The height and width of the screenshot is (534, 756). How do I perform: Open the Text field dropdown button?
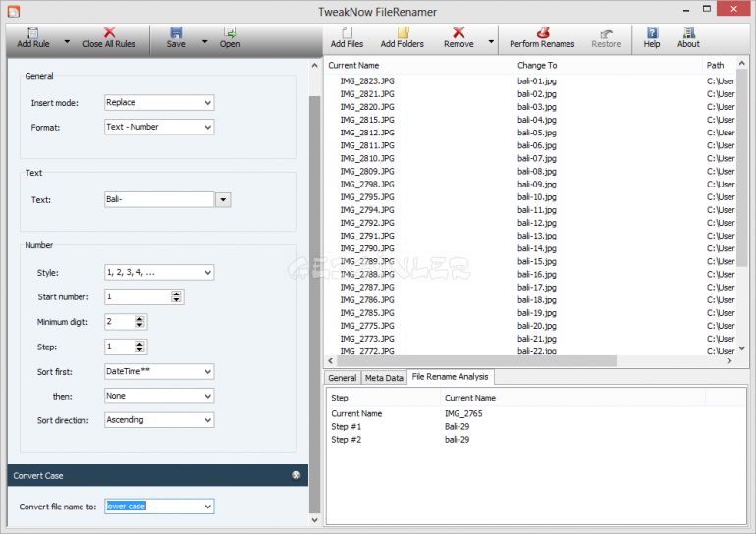[223, 199]
